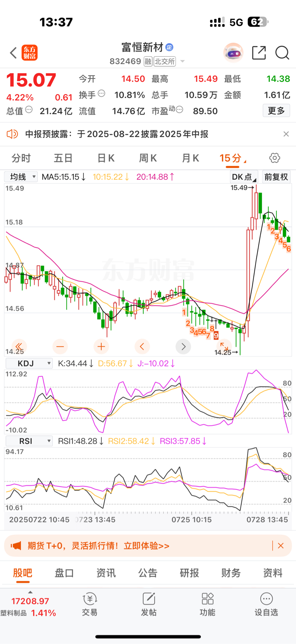The height and width of the screenshot is (644, 296).
Task: Tap the 金额 1.61亿 value
Action: coord(277,95)
